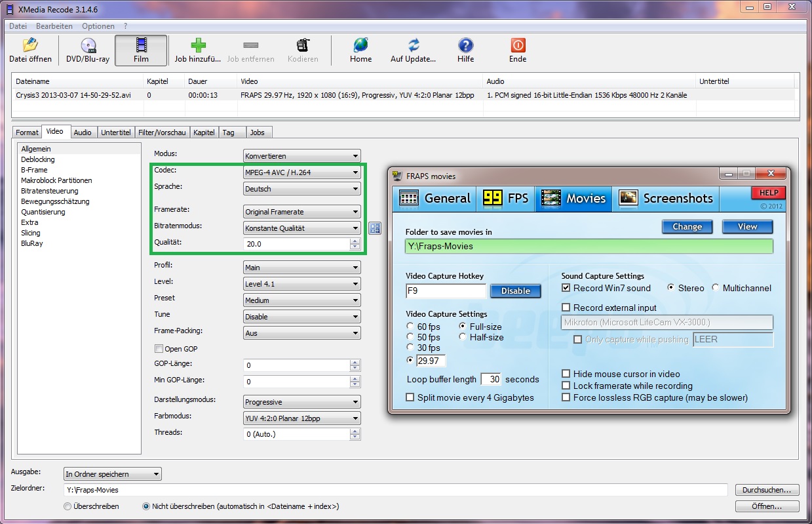Click the red HELP button in FRAPS

tap(768, 193)
